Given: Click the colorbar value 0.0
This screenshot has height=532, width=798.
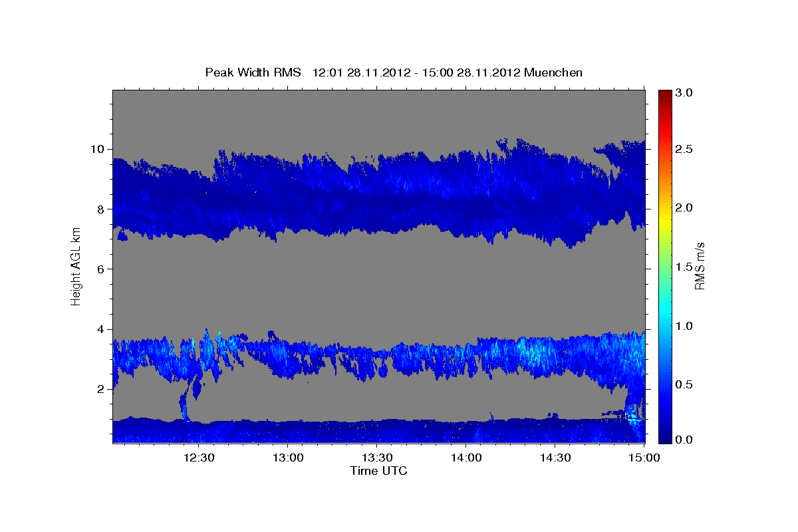Looking at the screenshot, I should click(684, 440).
